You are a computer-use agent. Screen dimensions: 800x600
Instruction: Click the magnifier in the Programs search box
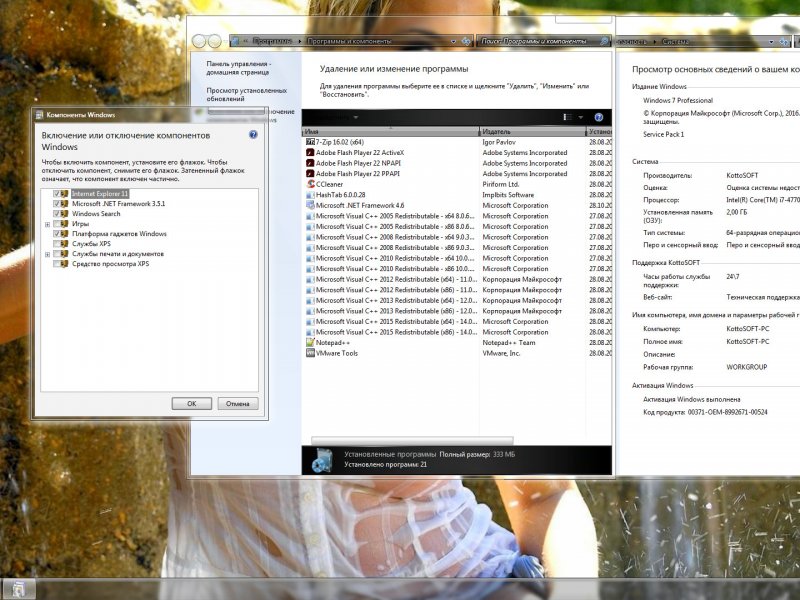[605, 41]
